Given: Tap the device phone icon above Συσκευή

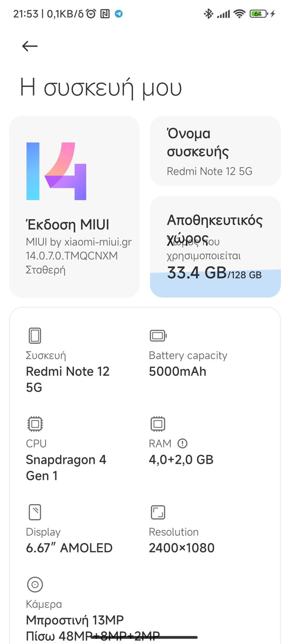Looking at the screenshot, I should [35, 335].
